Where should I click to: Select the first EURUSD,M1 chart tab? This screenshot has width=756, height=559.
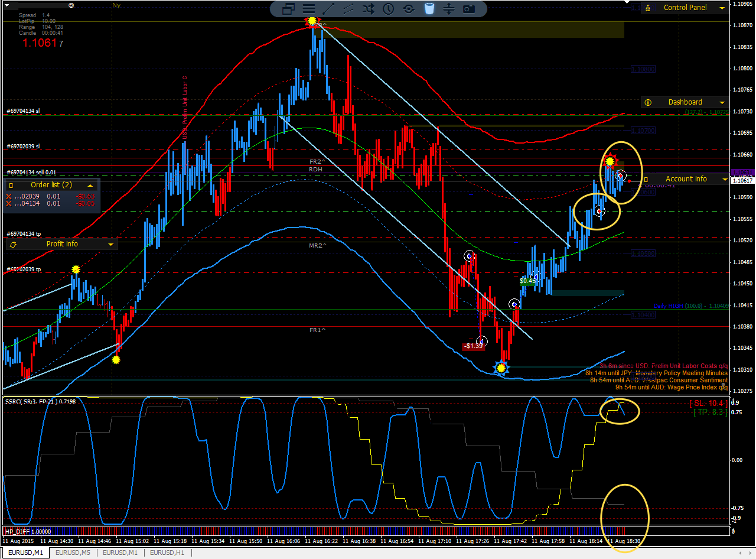pos(25,552)
